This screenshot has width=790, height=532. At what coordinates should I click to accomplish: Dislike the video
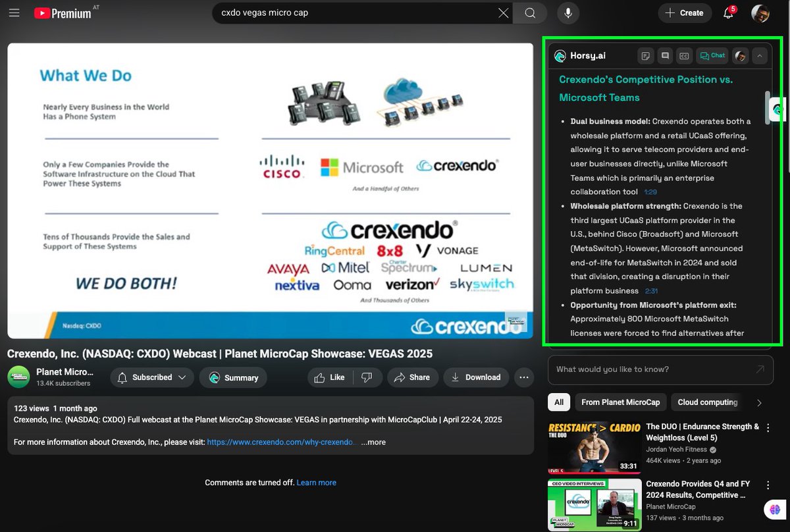tap(367, 377)
